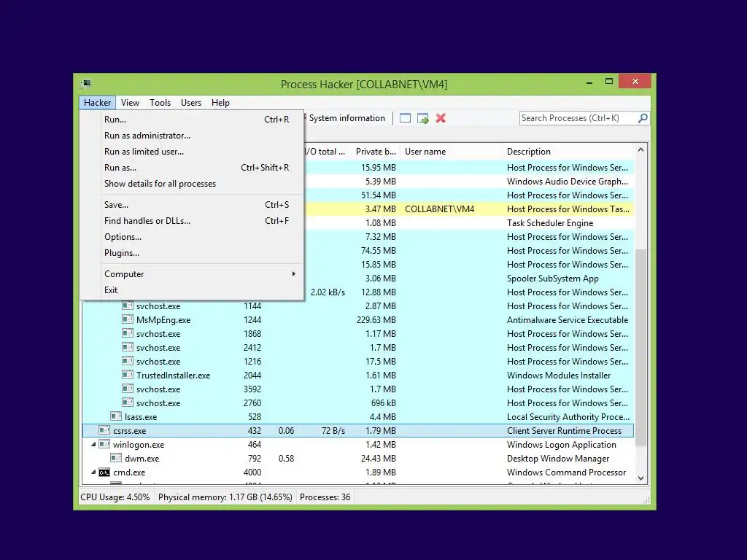
Task: Click the TrustedInstaller.exe process icon
Action: point(127,375)
